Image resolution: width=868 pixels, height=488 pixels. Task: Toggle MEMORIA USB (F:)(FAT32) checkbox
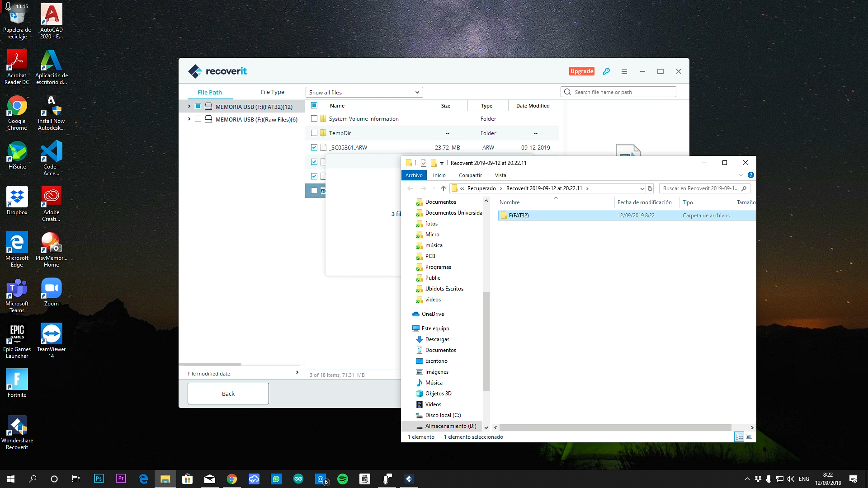pyautogui.click(x=198, y=106)
